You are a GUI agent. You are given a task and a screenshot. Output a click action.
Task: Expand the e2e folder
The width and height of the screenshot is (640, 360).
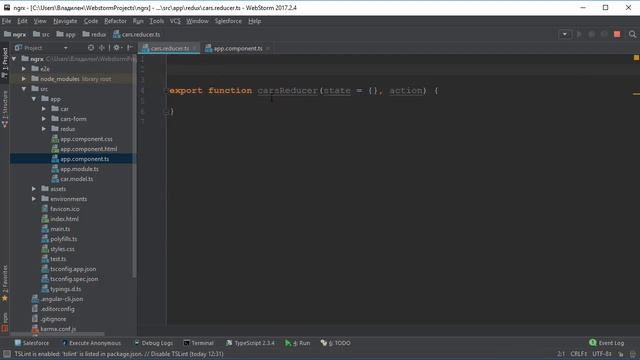pos(24,69)
